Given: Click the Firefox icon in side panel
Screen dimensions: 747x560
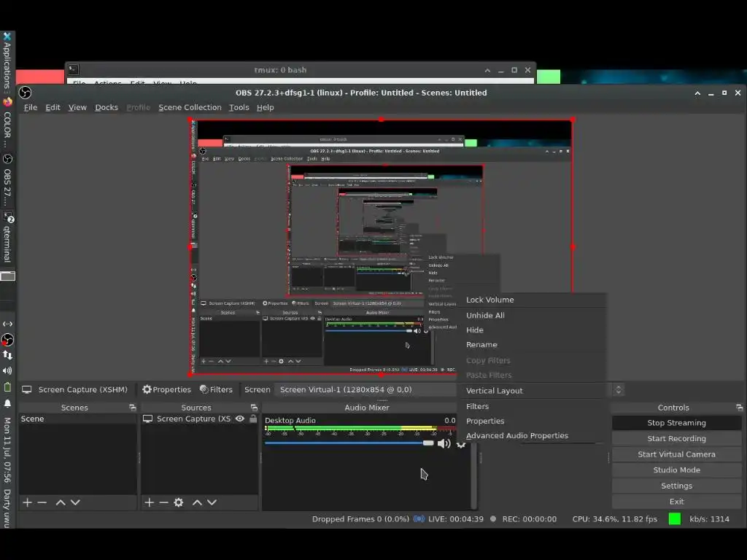Looking at the screenshot, I should click(7, 101).
